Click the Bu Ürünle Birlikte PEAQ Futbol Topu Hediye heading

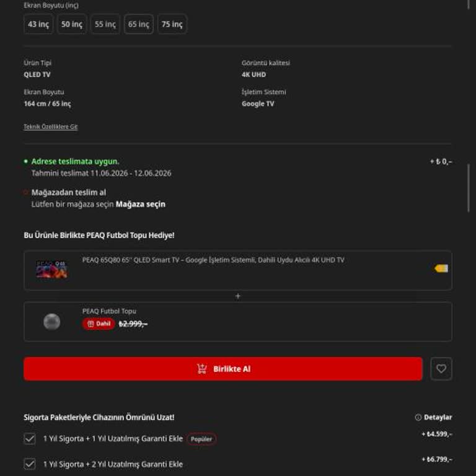click(99, 236)
